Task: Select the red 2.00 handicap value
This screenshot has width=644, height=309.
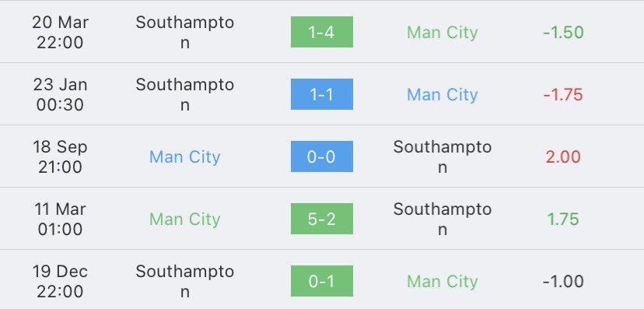Action: [x=563, y=157]
